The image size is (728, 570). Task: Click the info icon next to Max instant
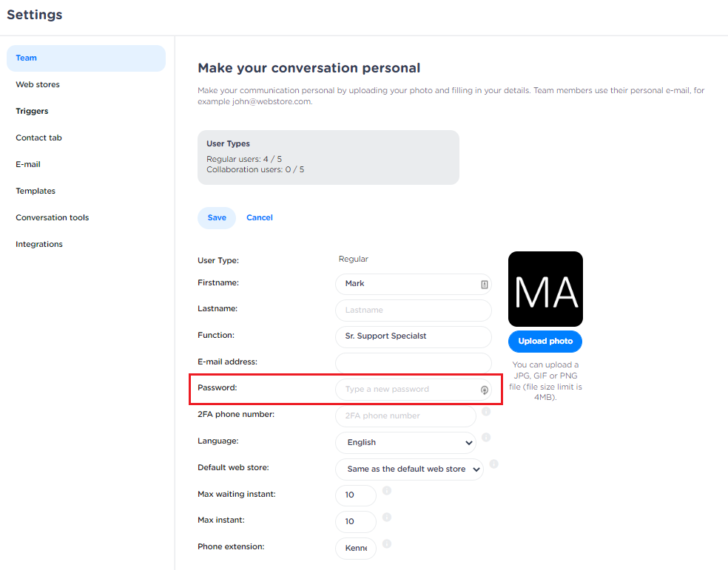point(386,517)
